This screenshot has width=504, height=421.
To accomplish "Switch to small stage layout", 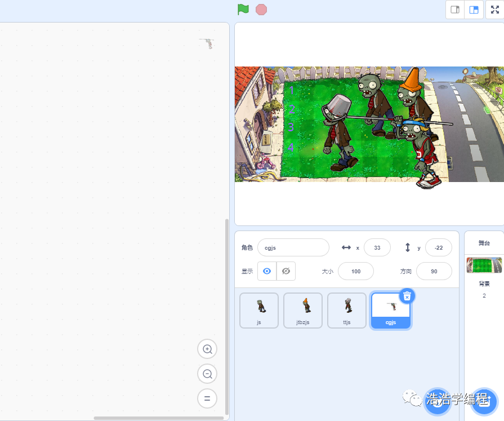I will [x=455, y=10].
